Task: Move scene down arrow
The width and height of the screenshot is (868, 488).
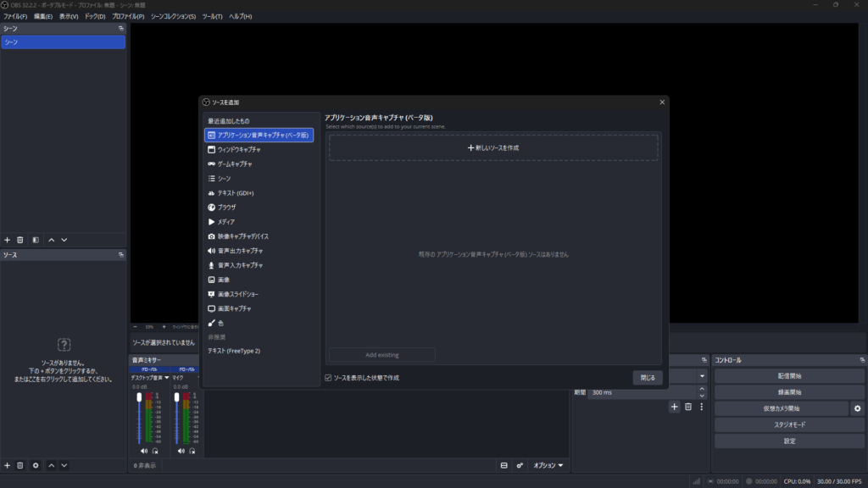Action: click(x=64, y=240)
